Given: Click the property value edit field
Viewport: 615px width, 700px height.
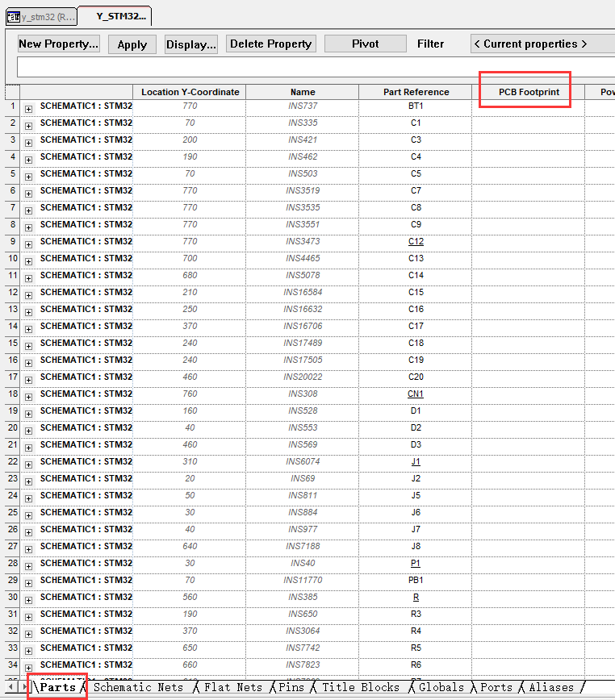Looking at the screenshot, I should (316, 68).
